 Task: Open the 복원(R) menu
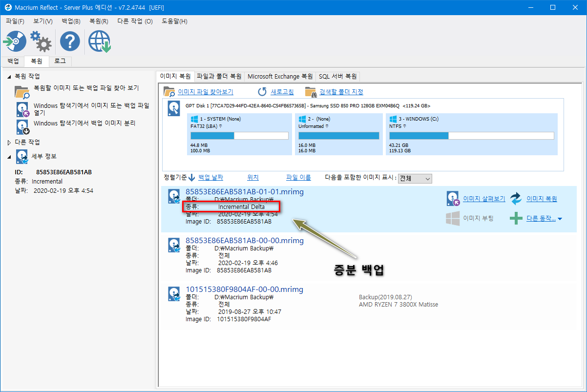pyautogui.click(x=99, y=21)
